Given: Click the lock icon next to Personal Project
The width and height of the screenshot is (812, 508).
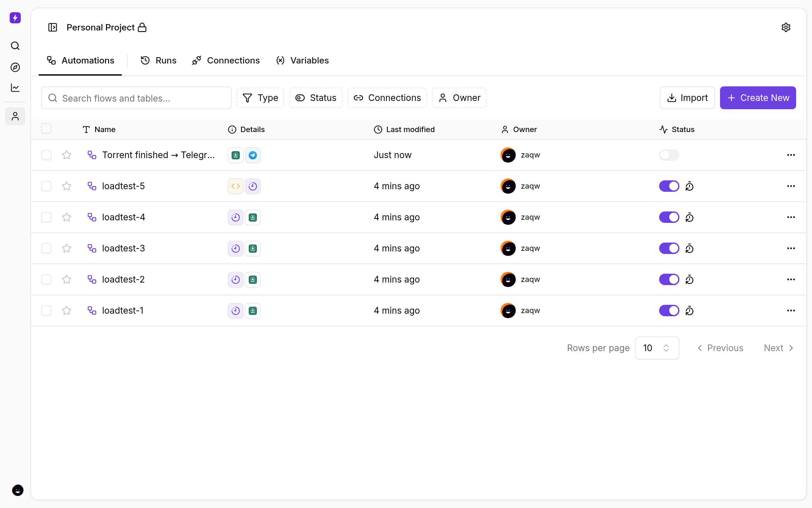Looking at the screenshot, I should [x=142, y=27].
